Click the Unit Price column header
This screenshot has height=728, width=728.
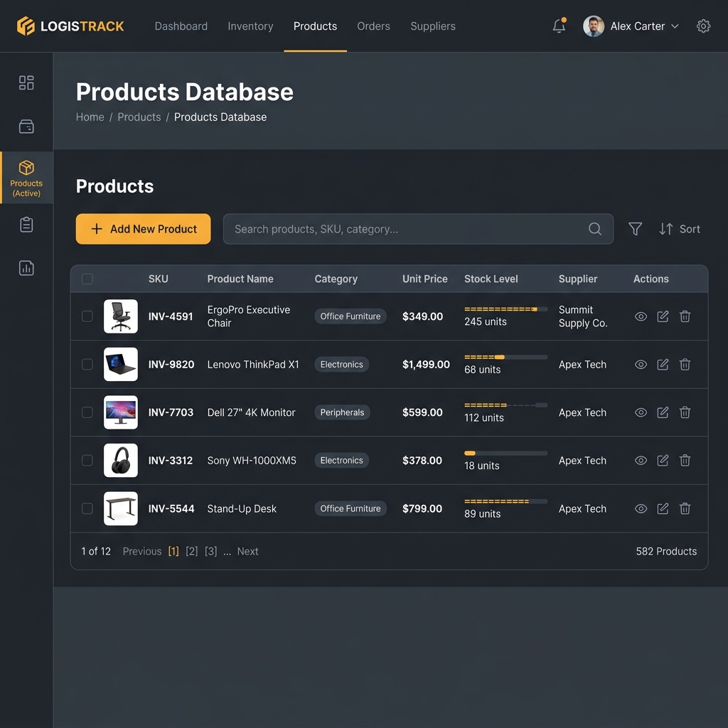click(x=425, y=279)
